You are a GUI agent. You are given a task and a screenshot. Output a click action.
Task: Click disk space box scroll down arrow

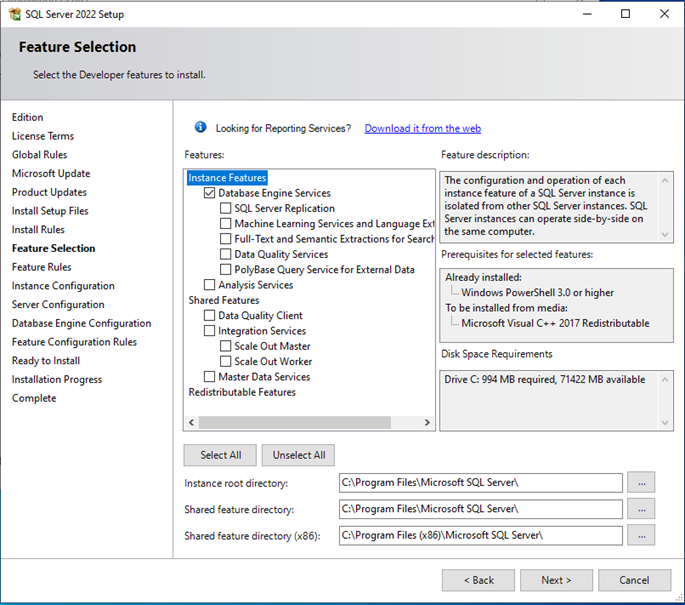coord(665,422)
